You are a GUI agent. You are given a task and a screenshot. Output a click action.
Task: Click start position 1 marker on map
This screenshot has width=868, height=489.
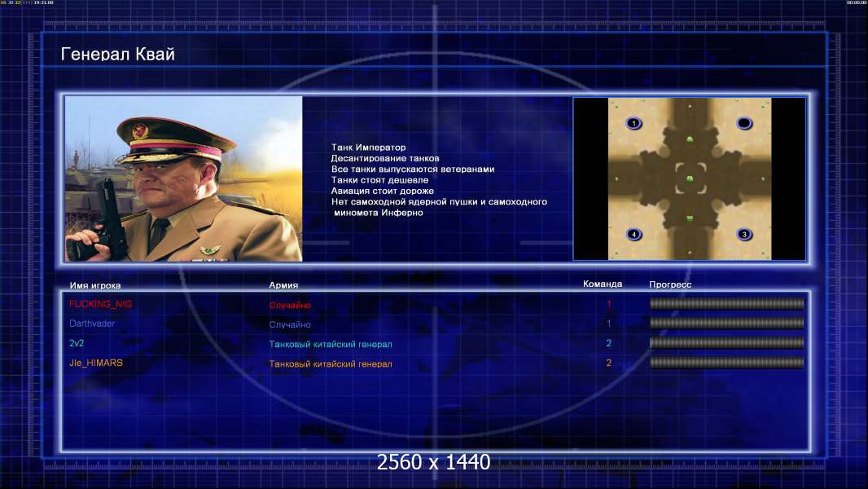coord(633,123)
